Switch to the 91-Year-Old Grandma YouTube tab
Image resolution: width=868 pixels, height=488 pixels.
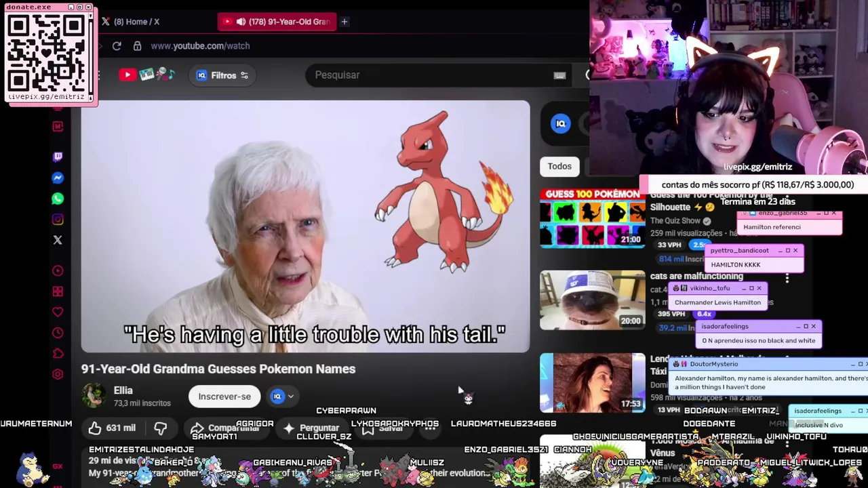click(276, 22)
